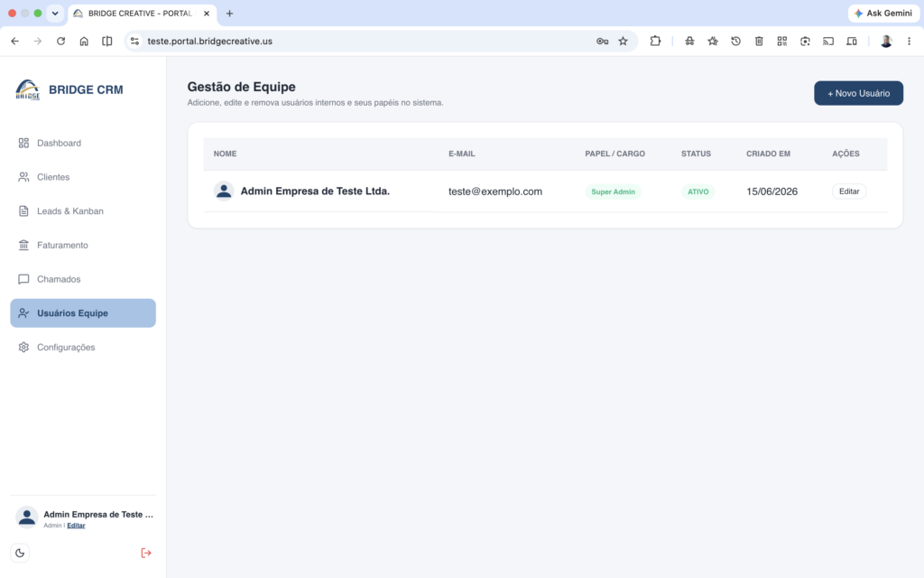Click the CRIADO EM column header

[768, 154]
